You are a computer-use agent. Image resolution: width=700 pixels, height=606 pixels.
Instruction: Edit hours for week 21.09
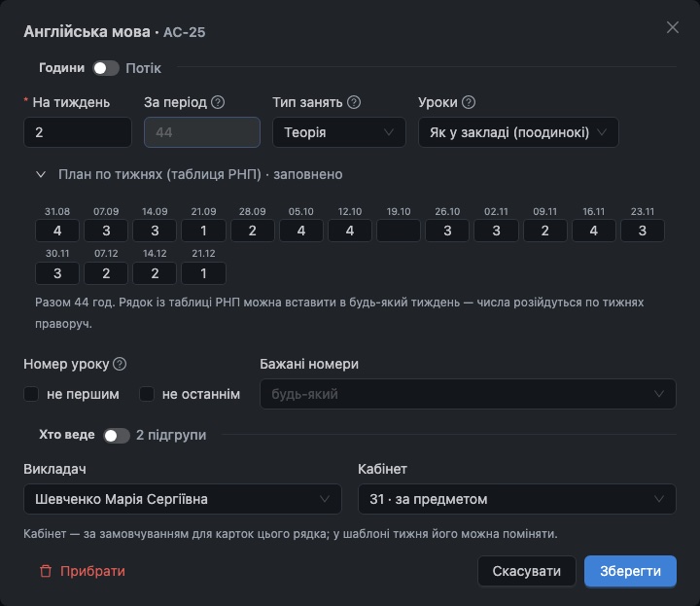click(x=203, y=231)
